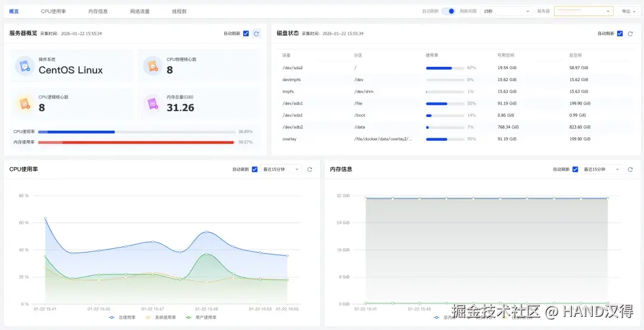Select the /dev/sdb2 device cell
The width and height of the screenshot is (644, 330).
(292, 127)
